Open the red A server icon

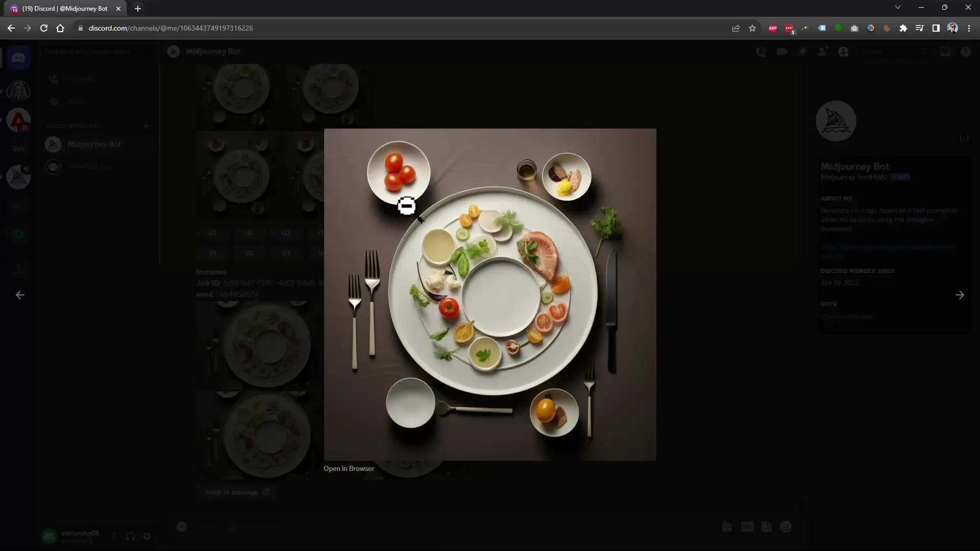[x=19, y=121]
